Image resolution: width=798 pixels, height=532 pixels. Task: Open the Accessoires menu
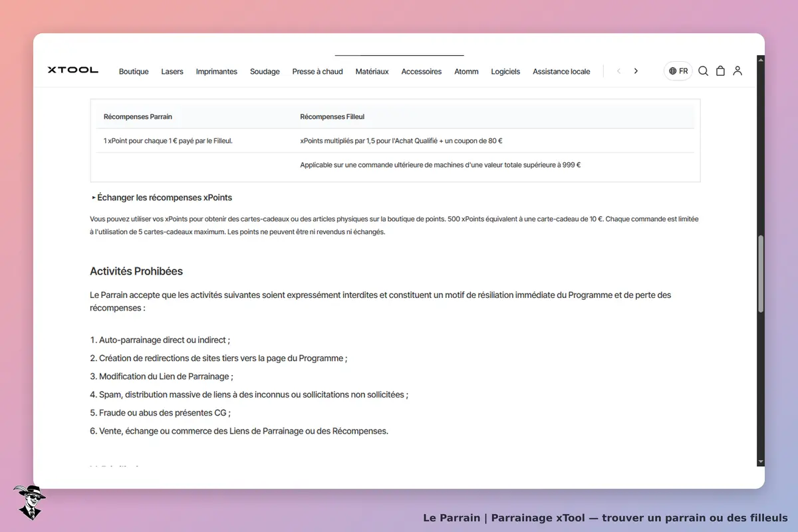click(x=422, y=71)
